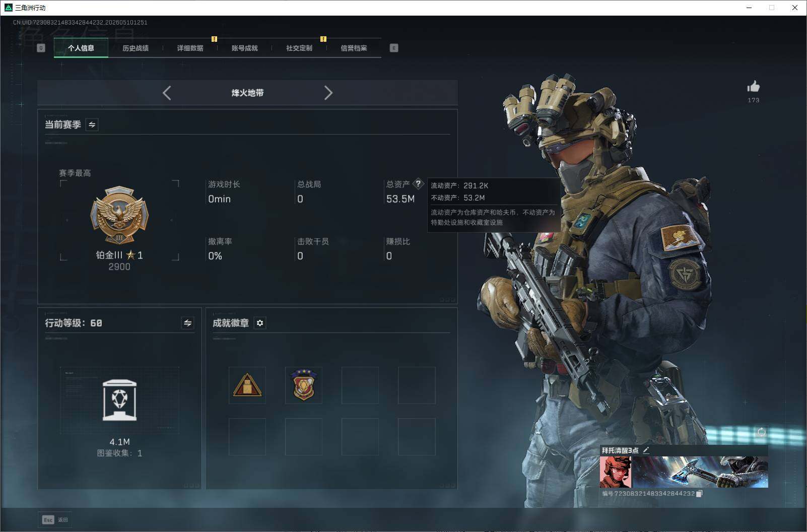
Task: Click the empty badge slot right of shield badge
Action: (360, 385)
